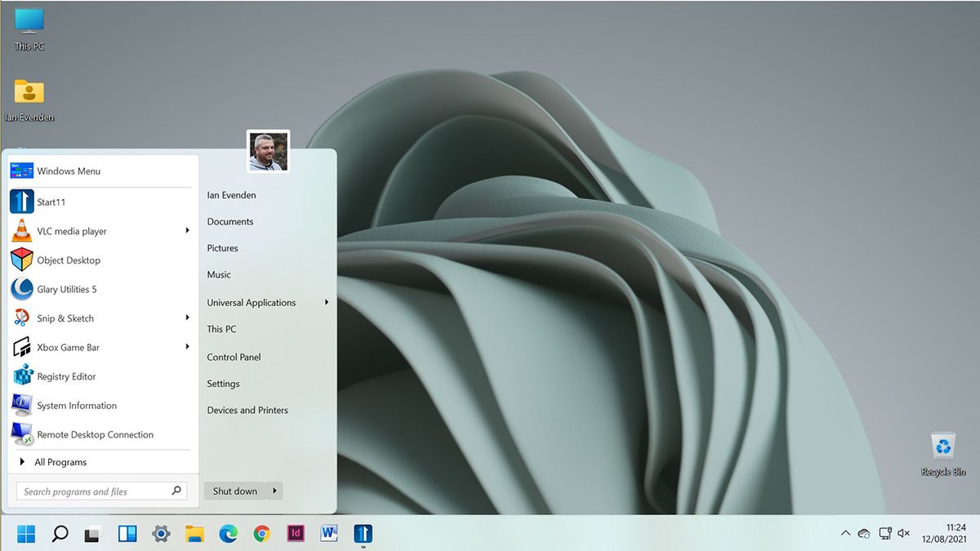Screen dimensions: 980x551
Task: Open Music from Start menu
Action: pyautogui.click(x=219, y=274)
